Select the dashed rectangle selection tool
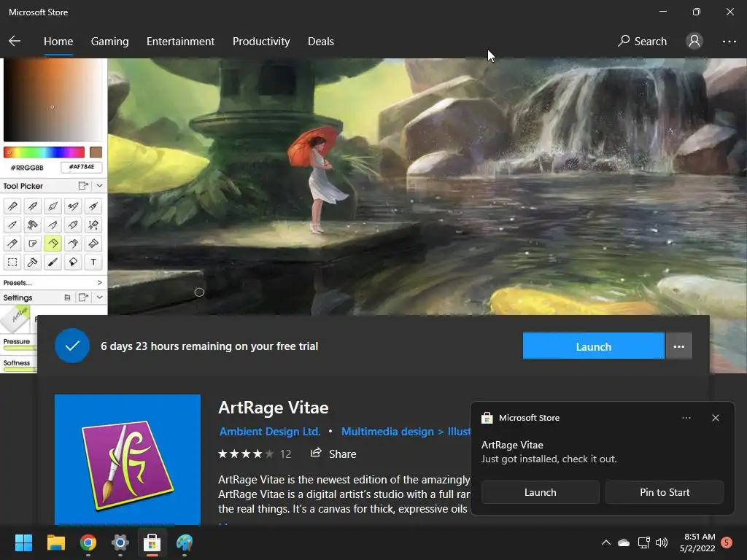This screenshot has height=560, width=747. tap(12, 262)
